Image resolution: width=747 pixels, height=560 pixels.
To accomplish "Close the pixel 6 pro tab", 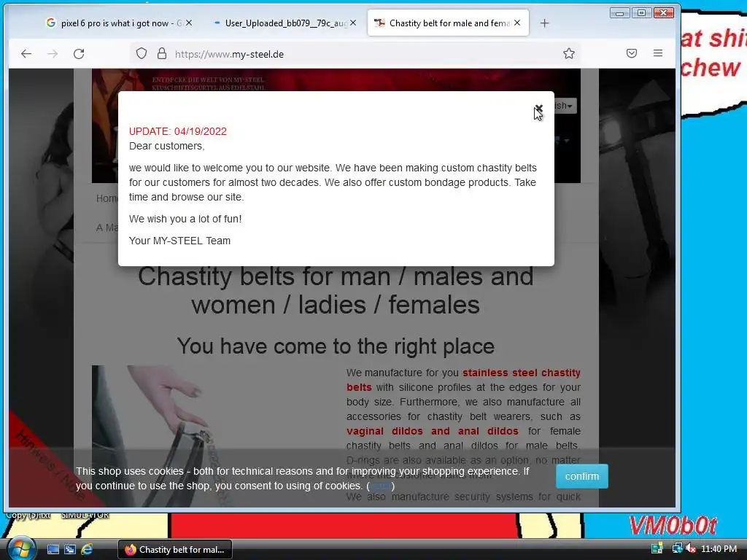I will [x=189, y=23].
